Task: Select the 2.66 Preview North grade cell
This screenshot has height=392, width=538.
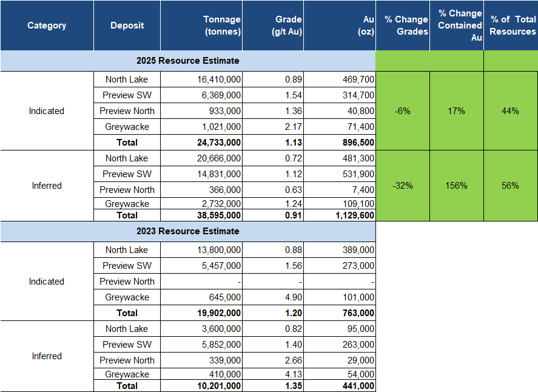Action: [x=272, y=360]
